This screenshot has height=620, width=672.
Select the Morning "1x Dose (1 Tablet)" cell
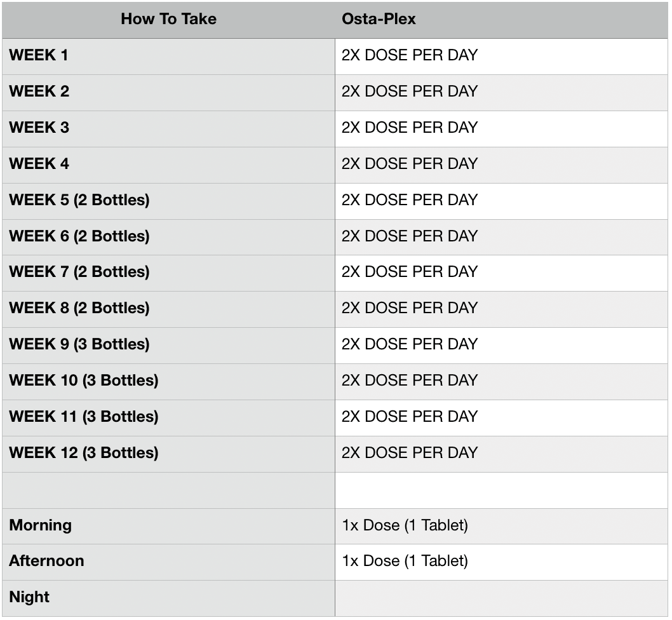pyautogui.click(x=405, y=525)
